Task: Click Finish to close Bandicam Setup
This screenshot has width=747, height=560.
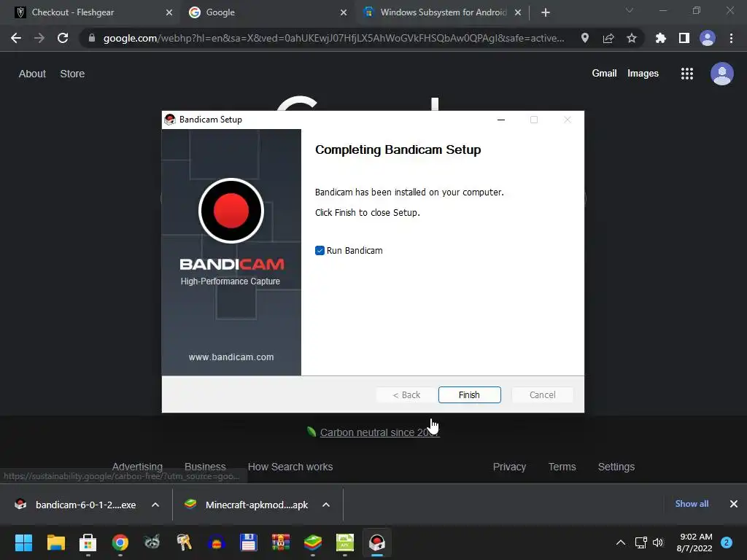Action: [x=469, y=394]
